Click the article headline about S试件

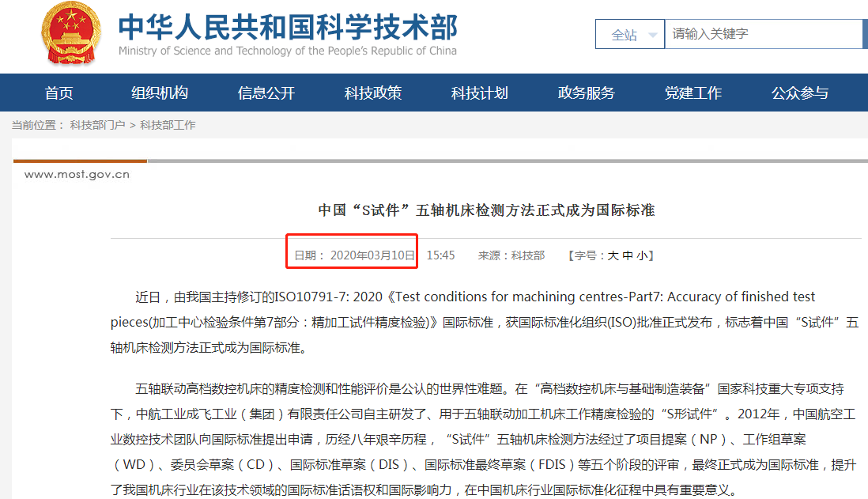click(x=486, y=210)
